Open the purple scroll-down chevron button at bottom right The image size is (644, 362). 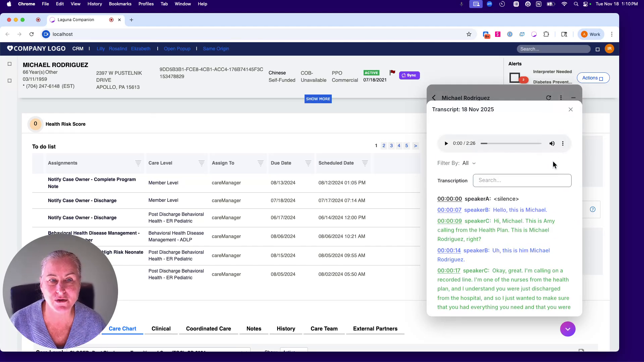click(568, 329)
